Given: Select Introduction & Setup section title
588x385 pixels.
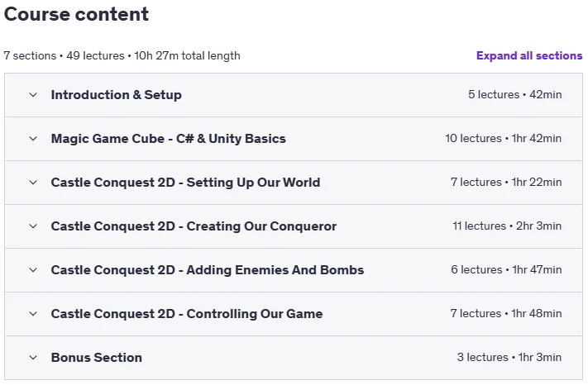Looking at the screenshot, I should coord(117,95).
